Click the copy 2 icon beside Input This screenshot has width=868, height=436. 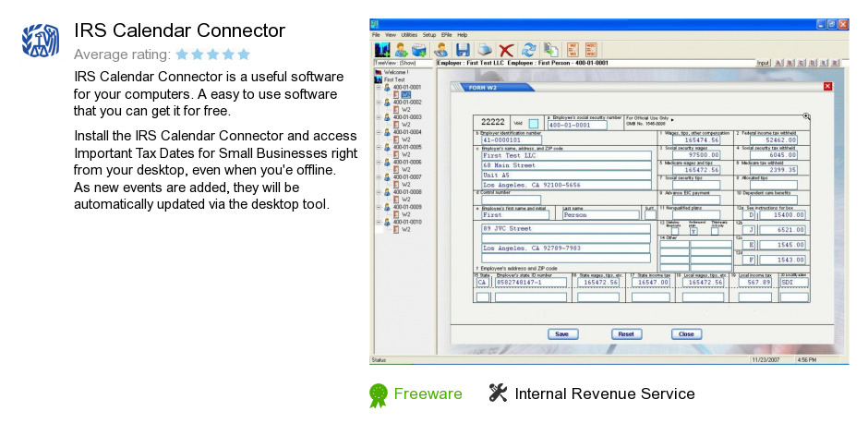click(836, 63)
